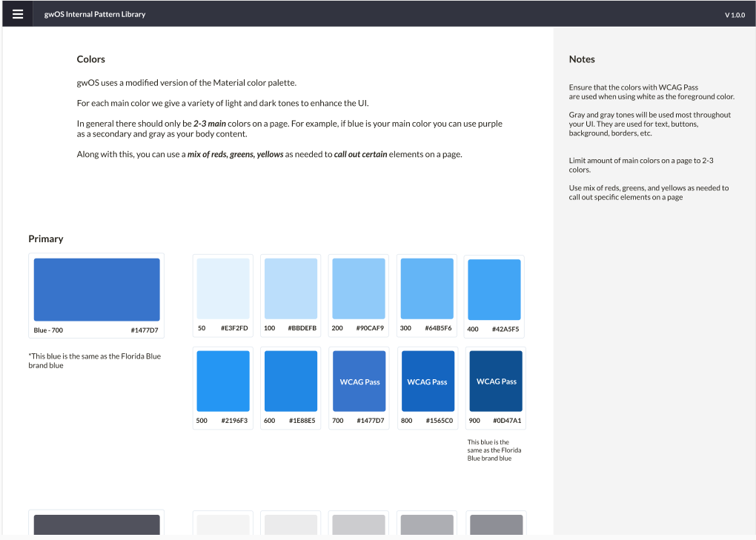Screen dimensions: 756x540
Task: Select the blue 600 swatch #1E88E5
Action: point(291,381)
